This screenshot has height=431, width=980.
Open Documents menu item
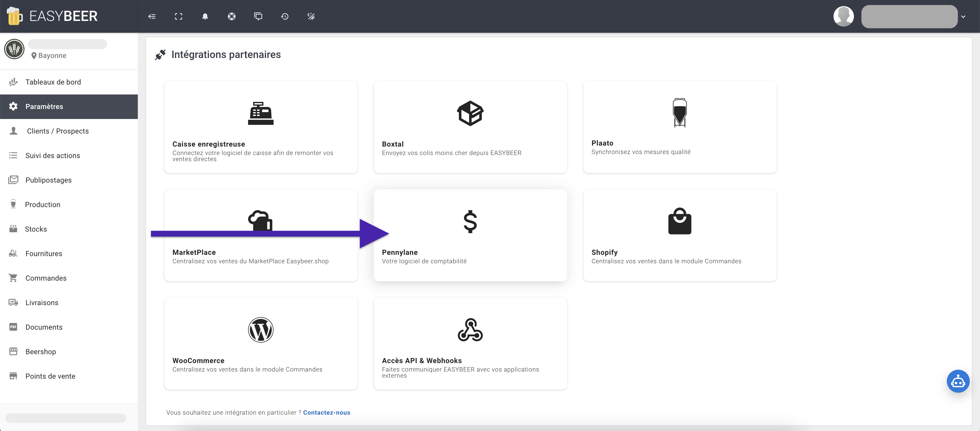pos(69,327)
